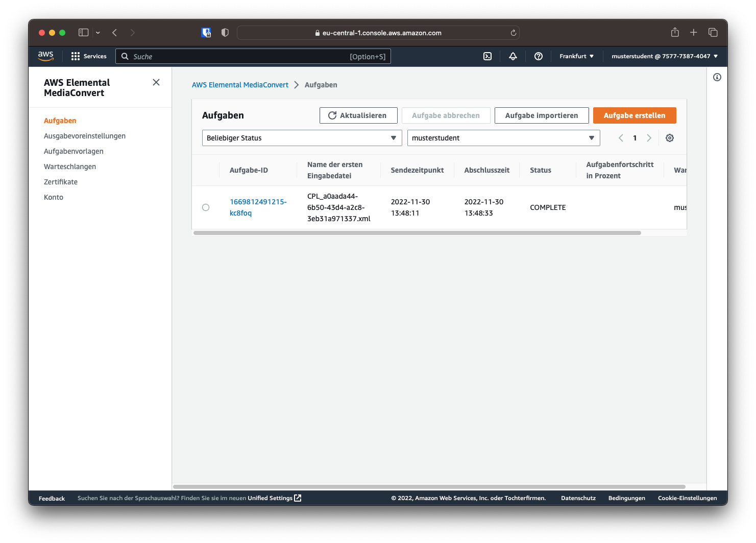Open Bitwarden extension icon
756x543 pixels.
click(206, 33)
